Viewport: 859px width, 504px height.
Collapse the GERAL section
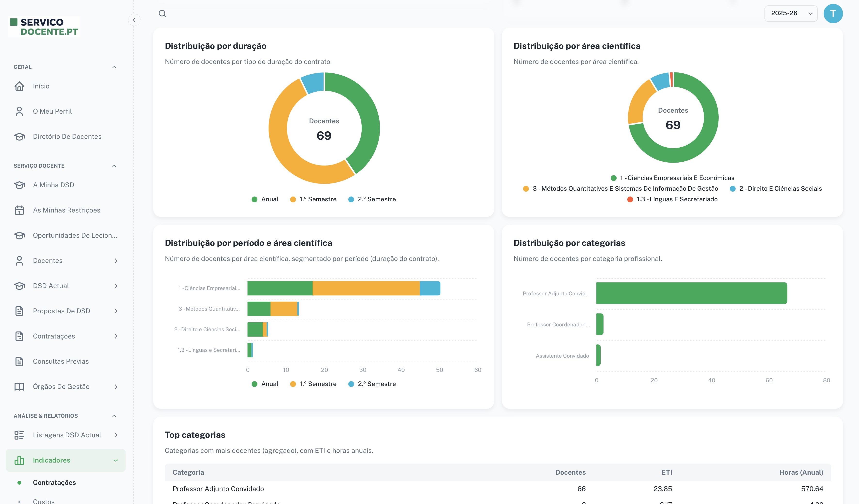(x=114, y=67)
